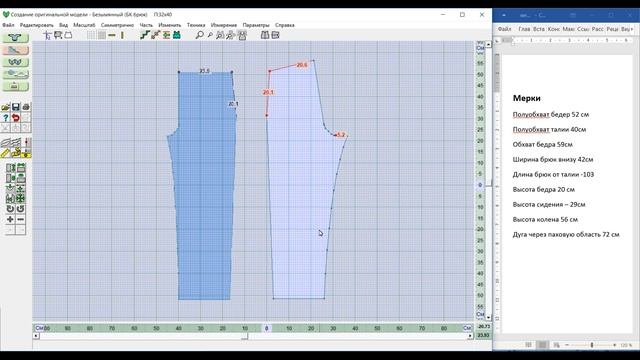Click the counter-clockwise rotate icon
640x360 pixels.
click(10, 209)
